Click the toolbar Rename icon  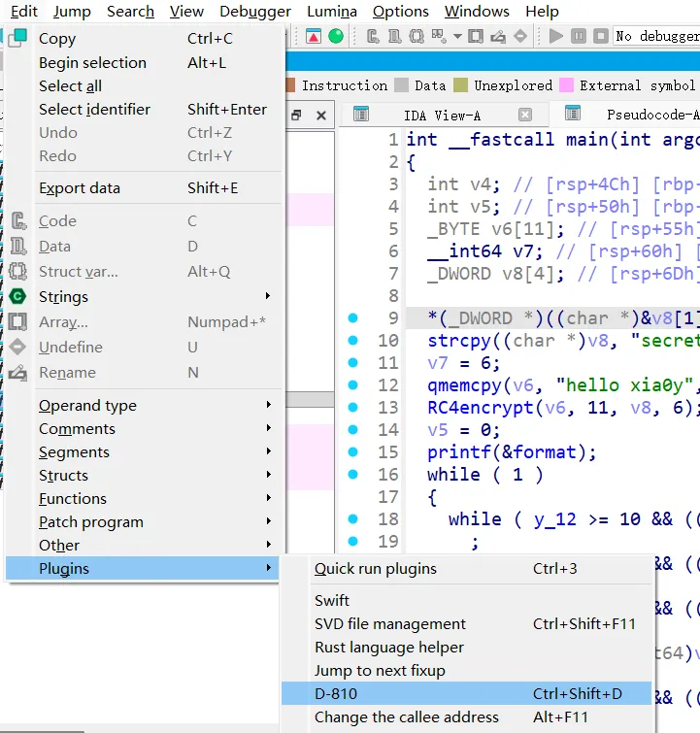tap(498, 36)
